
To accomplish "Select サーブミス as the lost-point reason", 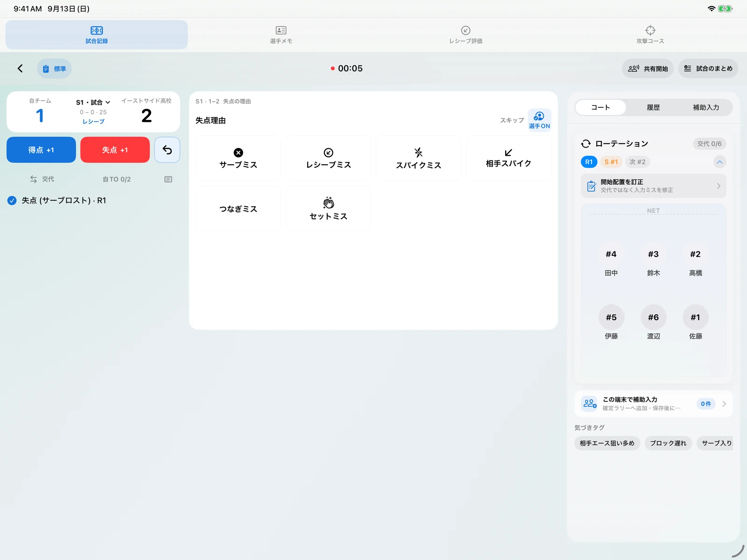I will tap(238, 158).
